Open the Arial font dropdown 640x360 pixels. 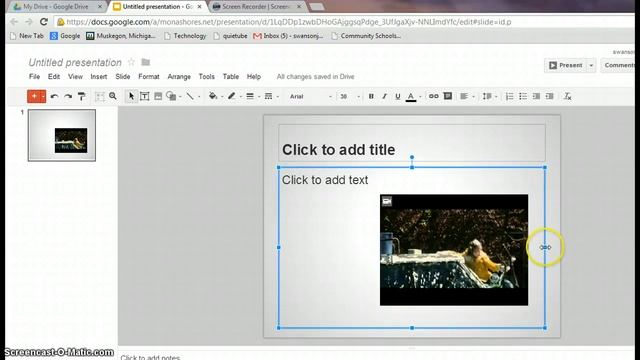(311, 96)
